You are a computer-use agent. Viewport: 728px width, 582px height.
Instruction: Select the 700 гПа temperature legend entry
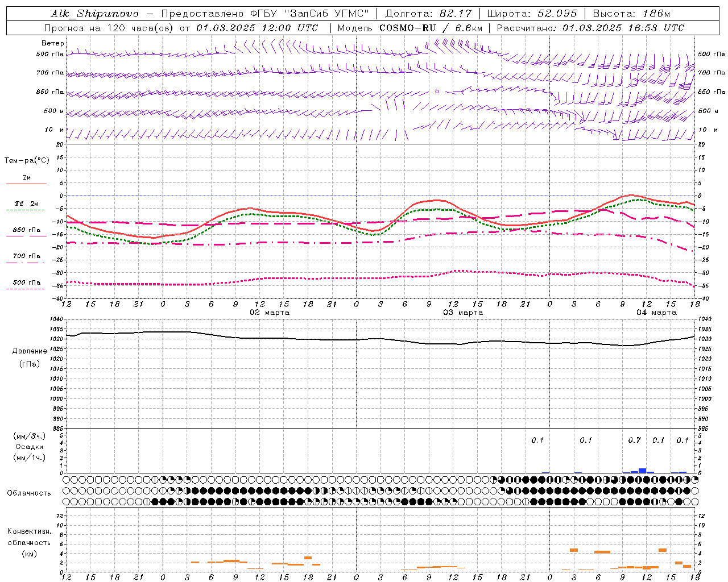point(27,256)
